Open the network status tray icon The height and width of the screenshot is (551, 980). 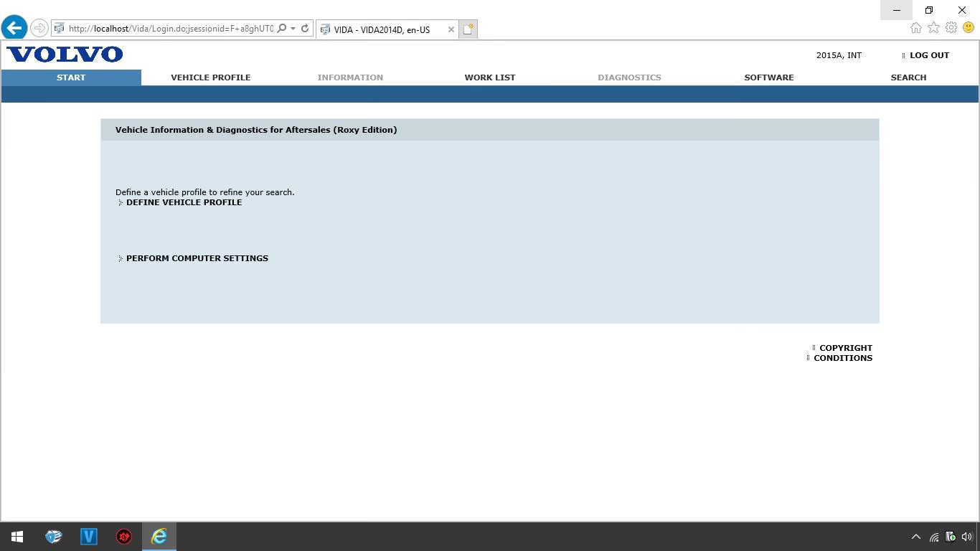pos(934,537)
